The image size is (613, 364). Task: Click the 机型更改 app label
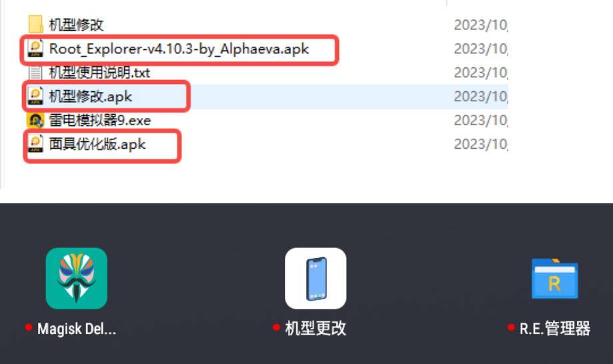316,329
